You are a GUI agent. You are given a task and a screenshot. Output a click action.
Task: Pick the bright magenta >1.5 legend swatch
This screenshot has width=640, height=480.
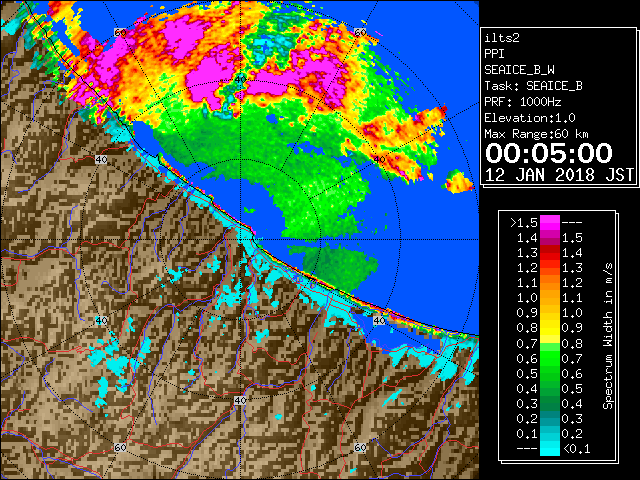click(x=550, y=223)
